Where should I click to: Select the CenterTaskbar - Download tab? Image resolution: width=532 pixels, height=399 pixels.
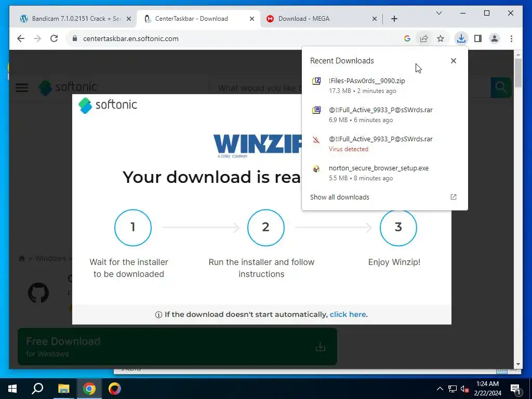[198, 19]
